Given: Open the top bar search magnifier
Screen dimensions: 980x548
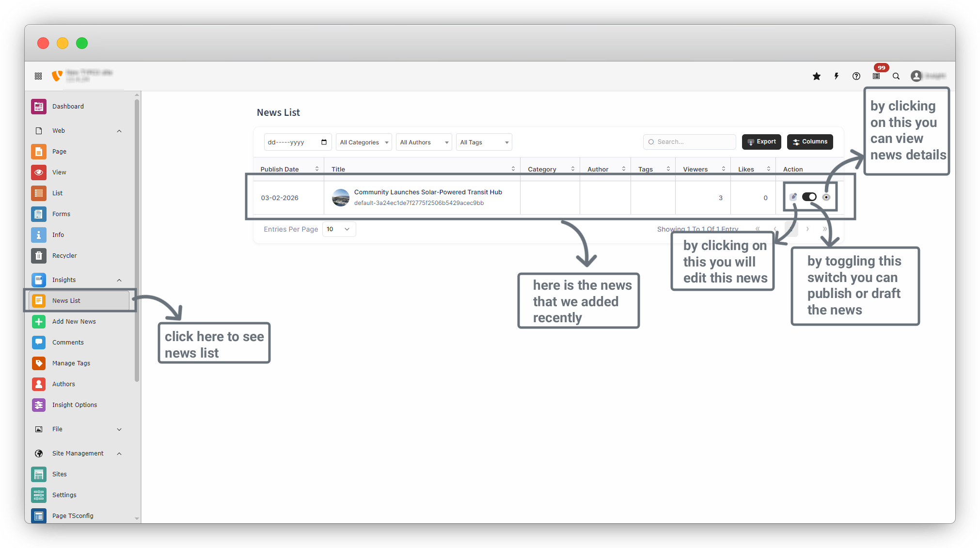Looking at the screenshot, I should click(x=896, y=76).
